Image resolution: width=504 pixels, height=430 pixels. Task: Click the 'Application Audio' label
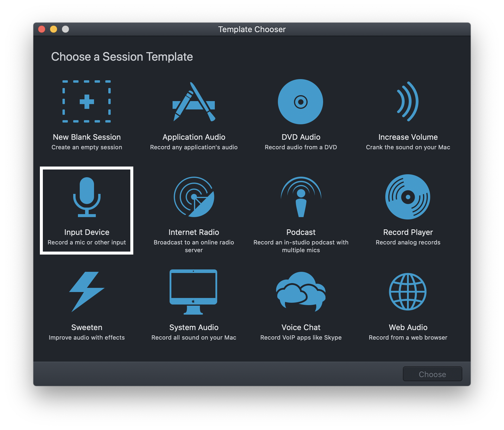tap(194, 137)
